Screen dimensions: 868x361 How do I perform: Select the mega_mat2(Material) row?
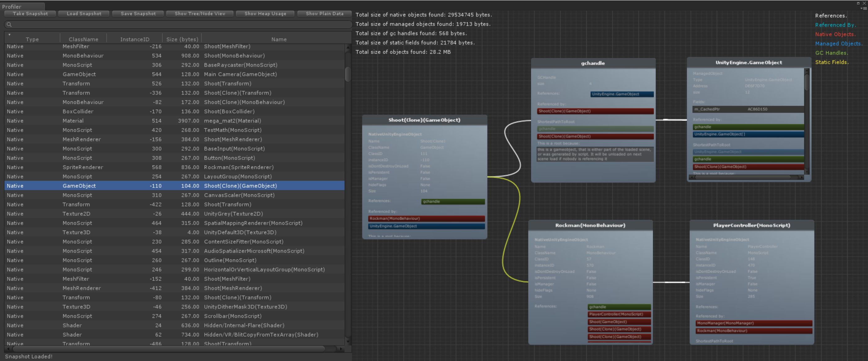tap(232, 121)
